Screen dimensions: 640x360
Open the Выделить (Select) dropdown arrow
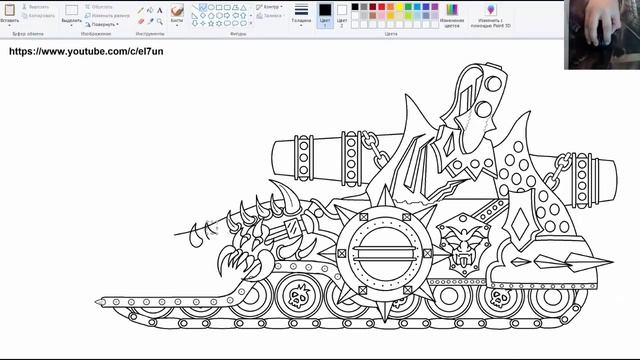point(71,25)
